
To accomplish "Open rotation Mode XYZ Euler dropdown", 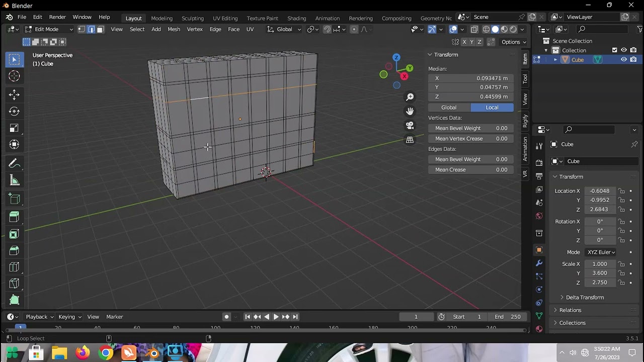I will point(601,252).
